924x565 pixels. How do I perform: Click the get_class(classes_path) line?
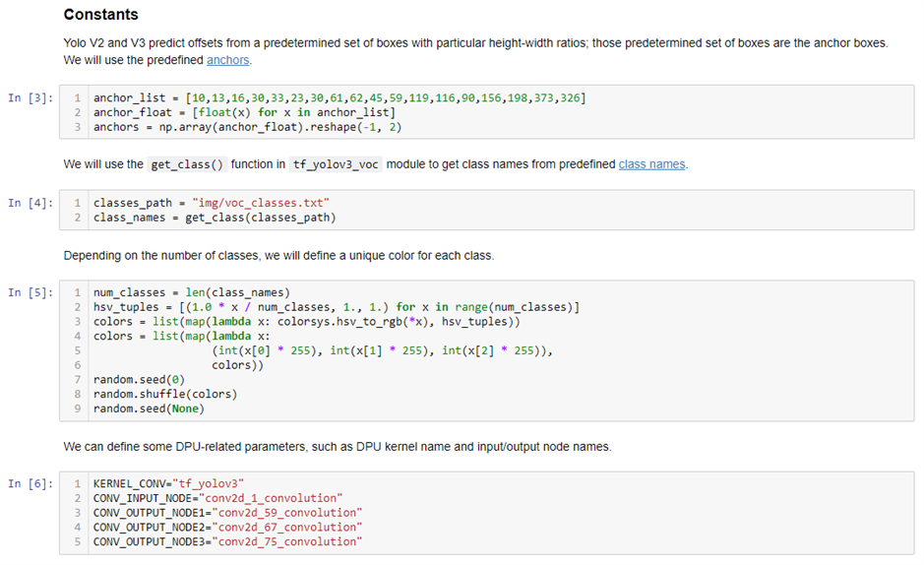click(215, 218)
